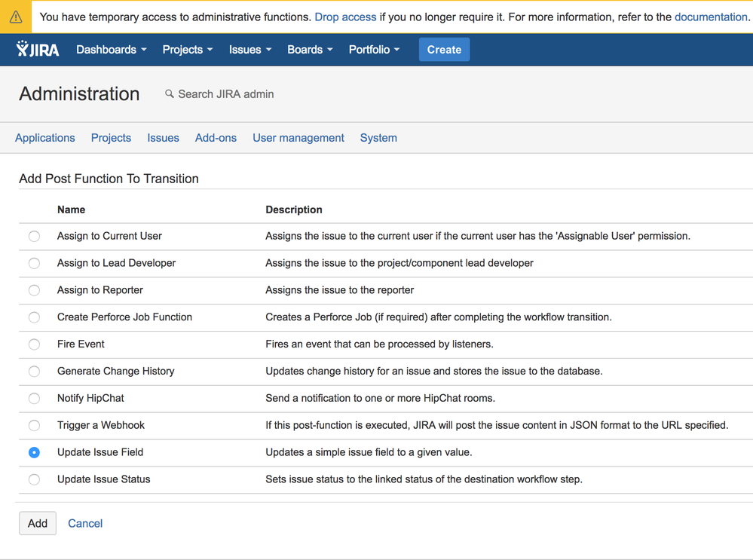Click the Drop access link
The width and height of the screenshot is (753, 560).
(345, 17)
